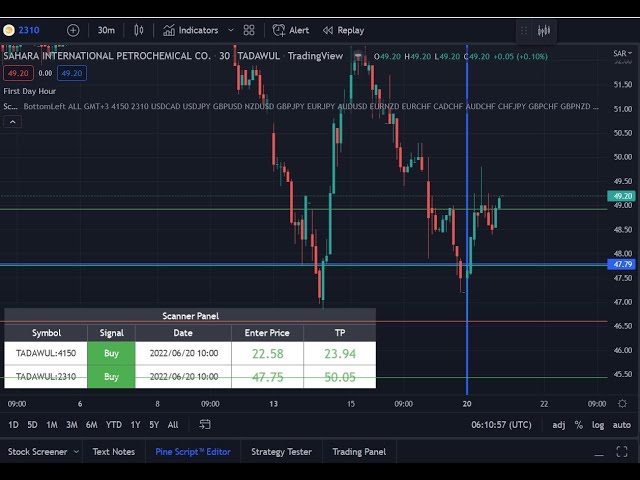Start bar Replay mode
The image size is (640, 480).
pos(343,30)
